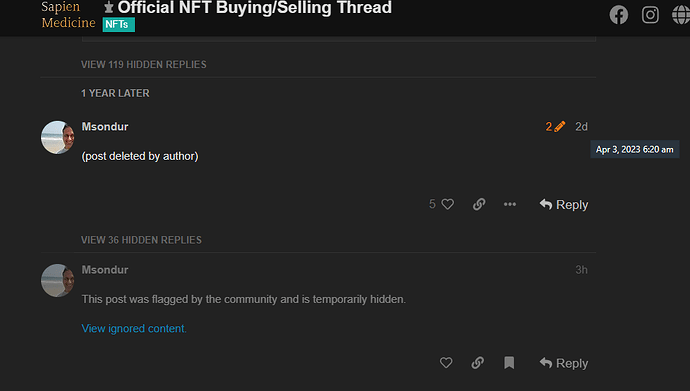Image resolution: width=690 pixels, height=391 pixels.
Task: Click the globe website icon
Action: (681, 15)
